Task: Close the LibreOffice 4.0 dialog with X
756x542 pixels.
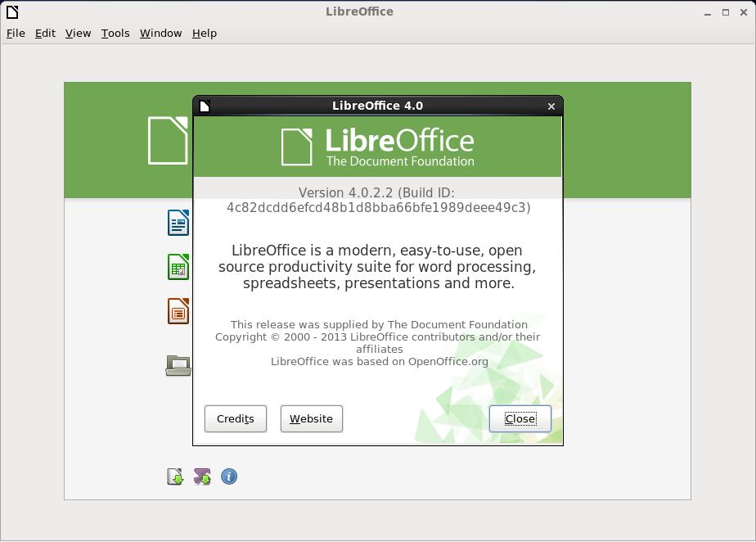Action: [551, 106]
